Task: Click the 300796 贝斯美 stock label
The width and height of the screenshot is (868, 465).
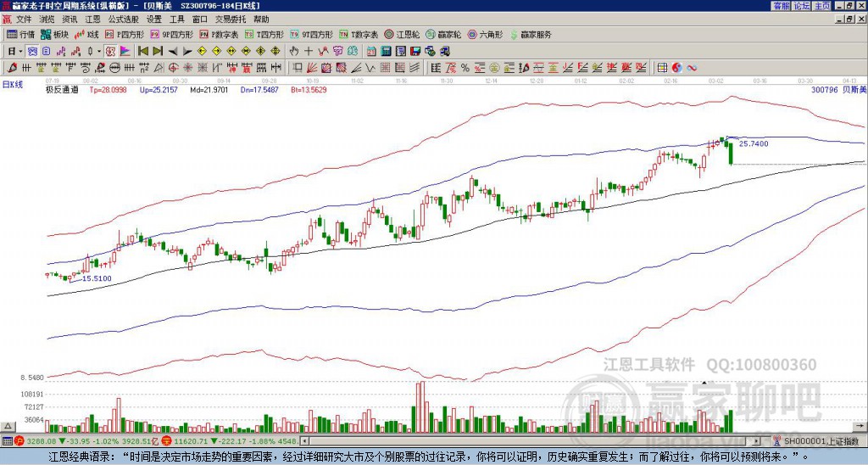Action: 838,89
